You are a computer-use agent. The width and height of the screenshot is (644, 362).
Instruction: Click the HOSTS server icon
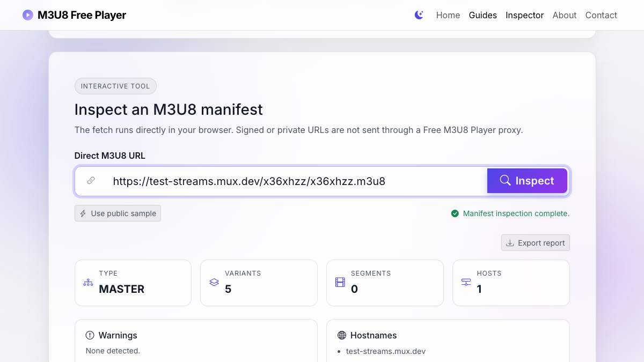pos(466,282)
